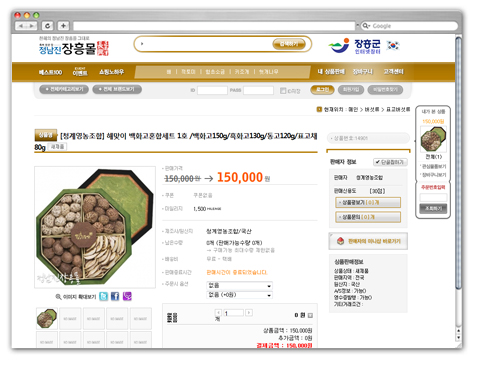
Task: Click the main mushroom gift set product image
Action: coord(95,227)
